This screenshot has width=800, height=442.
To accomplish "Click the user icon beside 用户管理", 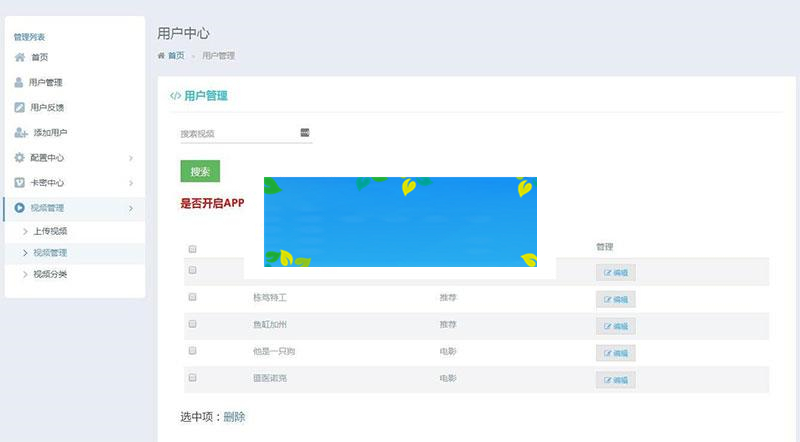I will [x=20, y=82].
